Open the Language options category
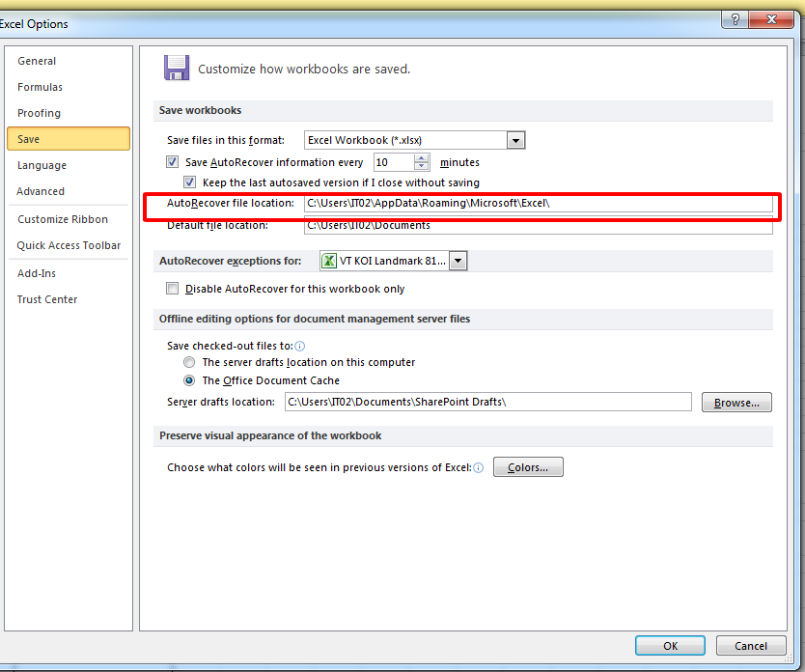 [x=42, y=165]
